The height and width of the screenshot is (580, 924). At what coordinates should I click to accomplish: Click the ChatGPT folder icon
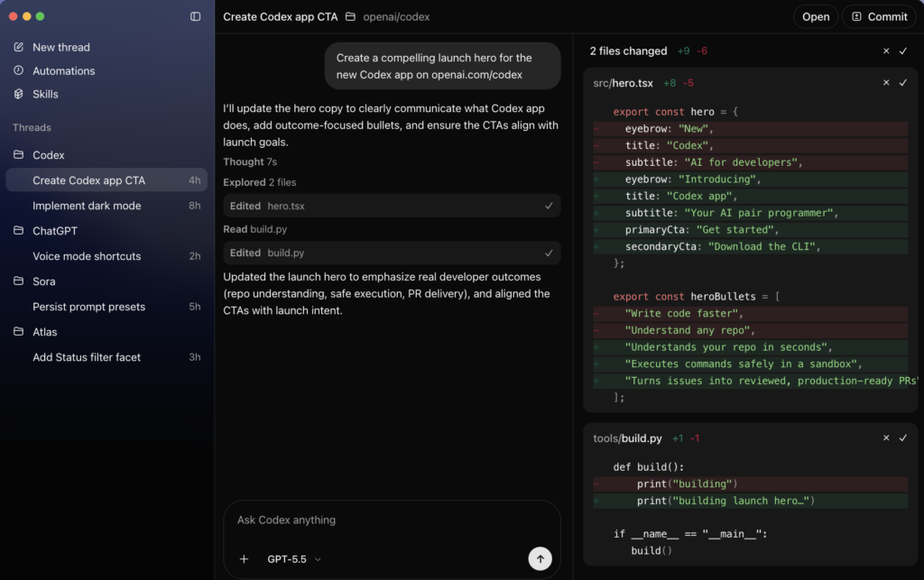(19, 231)
